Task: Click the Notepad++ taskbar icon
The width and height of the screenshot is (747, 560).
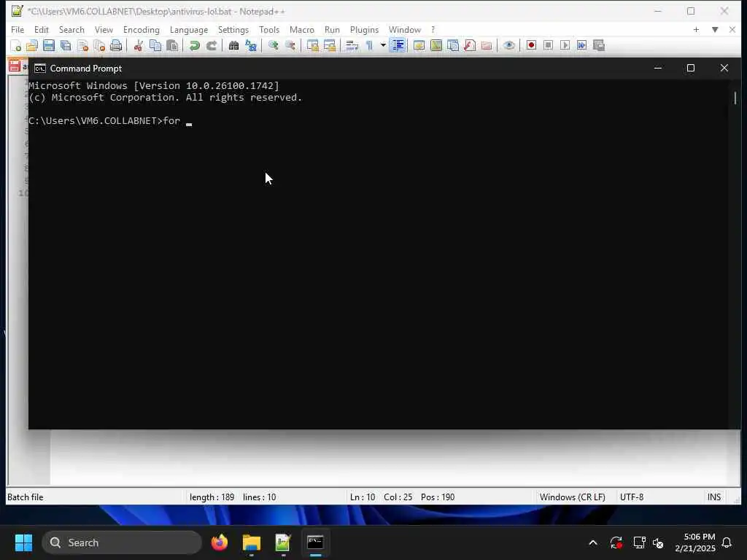Action: tap(283, 542)
